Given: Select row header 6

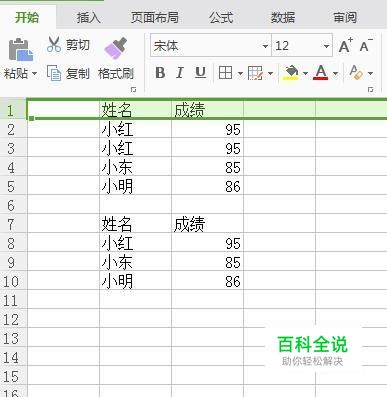Looking at the screenshot, I should pyautogui.click(x=13, y=205).
